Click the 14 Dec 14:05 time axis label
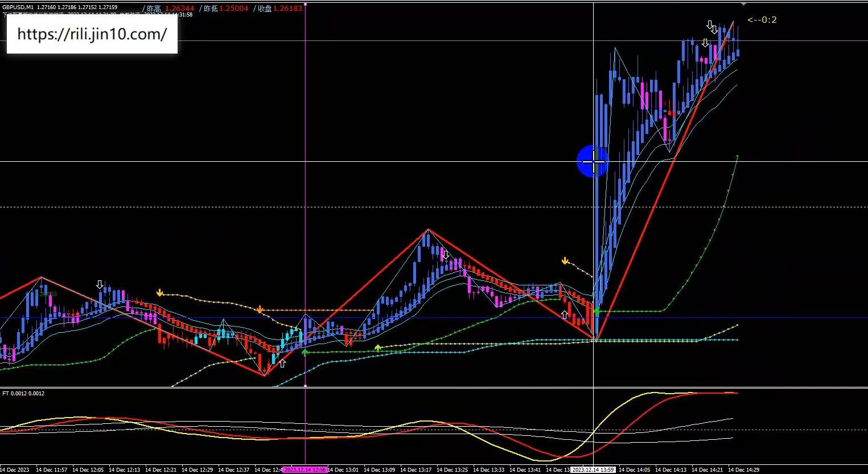This screenshot has width=868, height=474. coord(634,470)
